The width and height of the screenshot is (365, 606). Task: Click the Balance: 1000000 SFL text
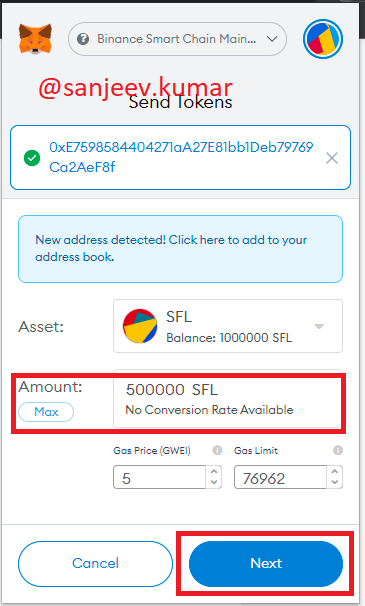click(x=229, y=338)
